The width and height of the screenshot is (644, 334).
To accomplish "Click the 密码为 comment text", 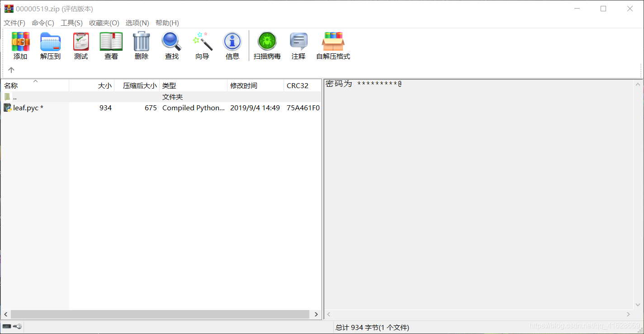I will 364,84.
